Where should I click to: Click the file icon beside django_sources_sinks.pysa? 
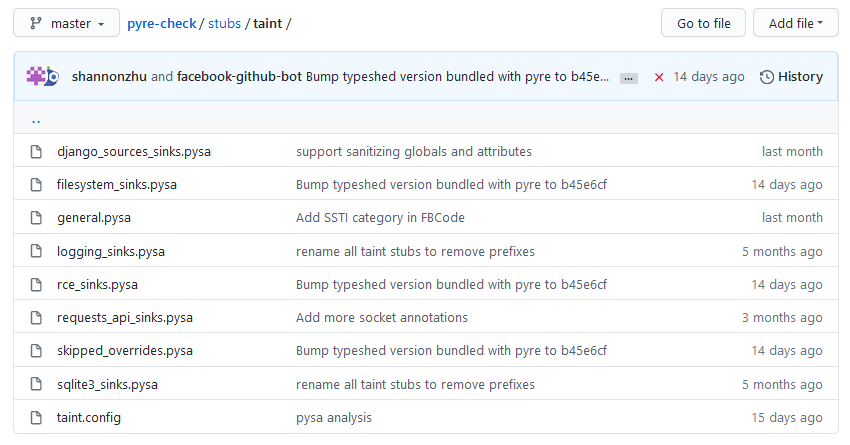(x=36, y=152)
